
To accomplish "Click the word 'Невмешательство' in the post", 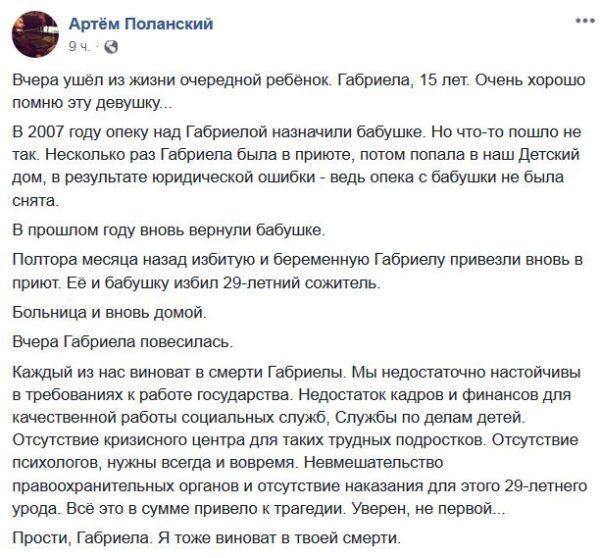I will click(373, 463).
